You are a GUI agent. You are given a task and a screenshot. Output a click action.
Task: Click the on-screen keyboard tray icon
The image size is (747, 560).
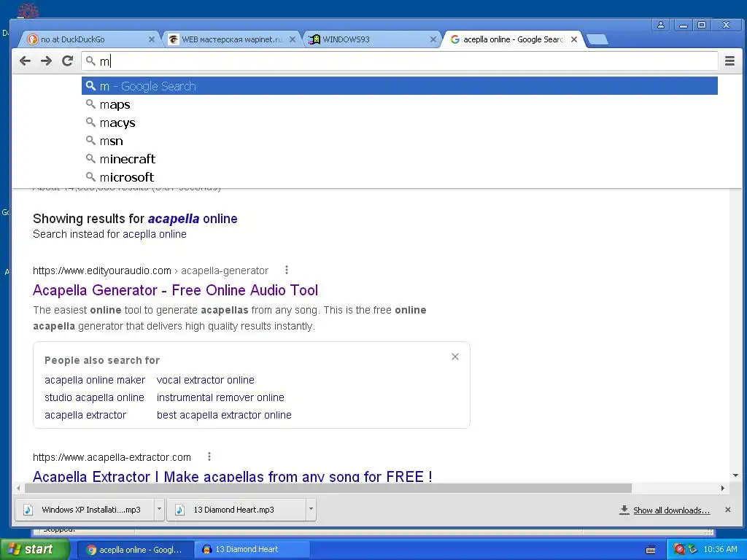[650, 550]
